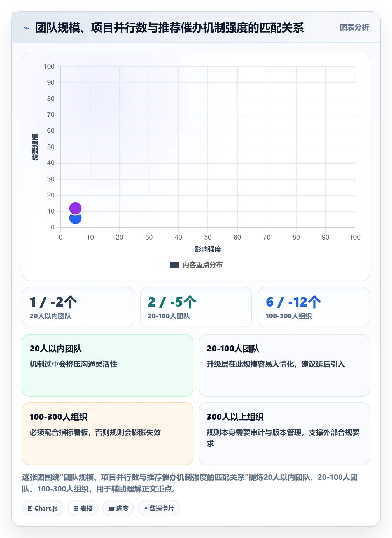This screenshot has height=538, width=392.
Task: Click the 20-100人团队 caption under the stat
Action: [x=169, y=316]
